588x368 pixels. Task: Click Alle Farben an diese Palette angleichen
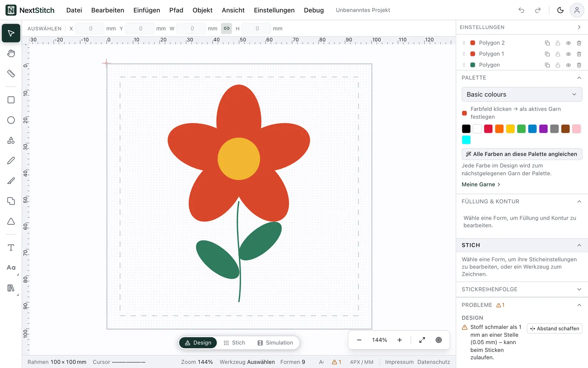tap(522, 154)
